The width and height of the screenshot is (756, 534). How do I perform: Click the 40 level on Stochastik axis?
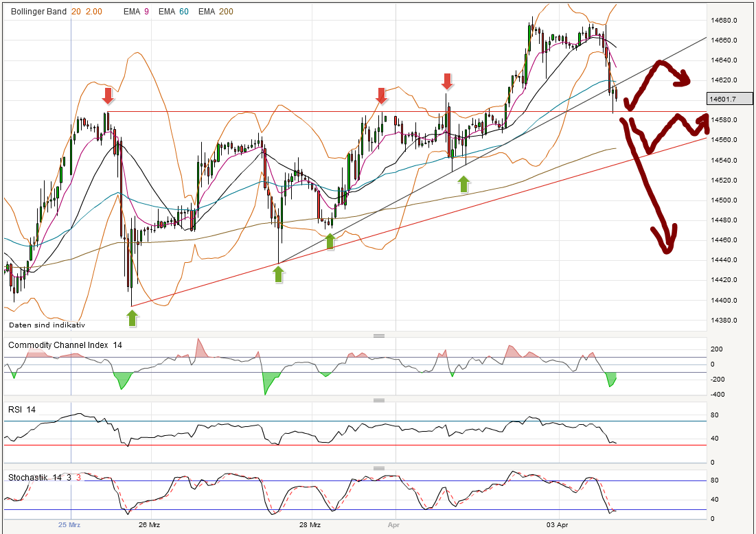(715, 500)
